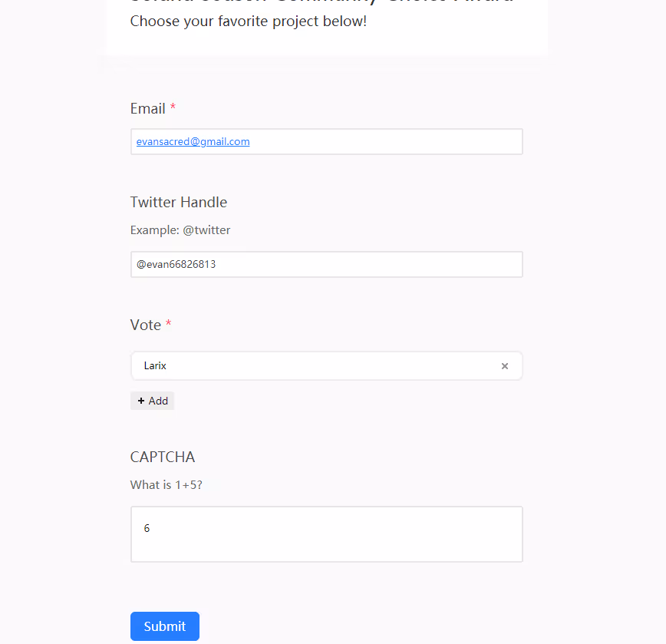Click the Vote field label
666x644 pixels.
(x=145, y=325)
